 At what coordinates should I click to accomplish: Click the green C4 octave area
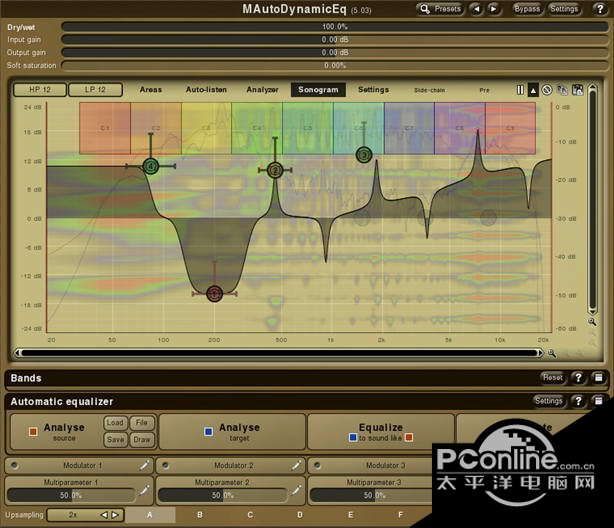(257, 128)
